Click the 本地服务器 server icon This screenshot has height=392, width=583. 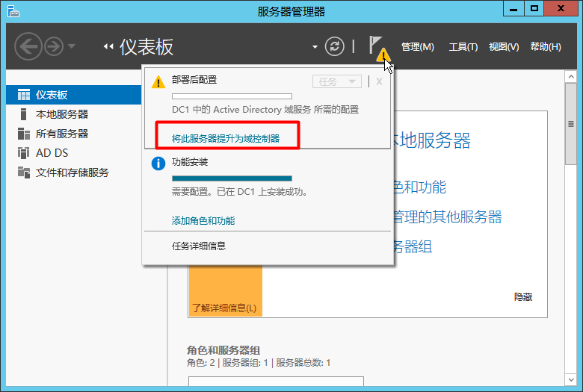coord(23,114)
